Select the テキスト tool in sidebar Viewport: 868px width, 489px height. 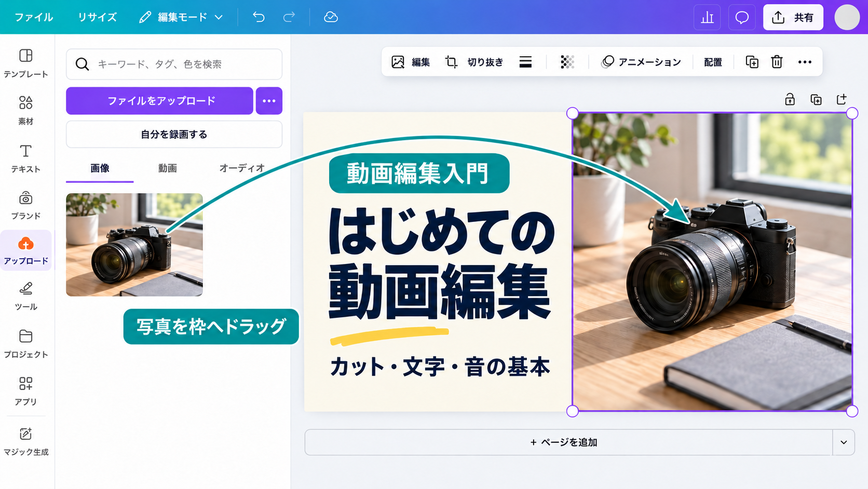pos(26,158)
